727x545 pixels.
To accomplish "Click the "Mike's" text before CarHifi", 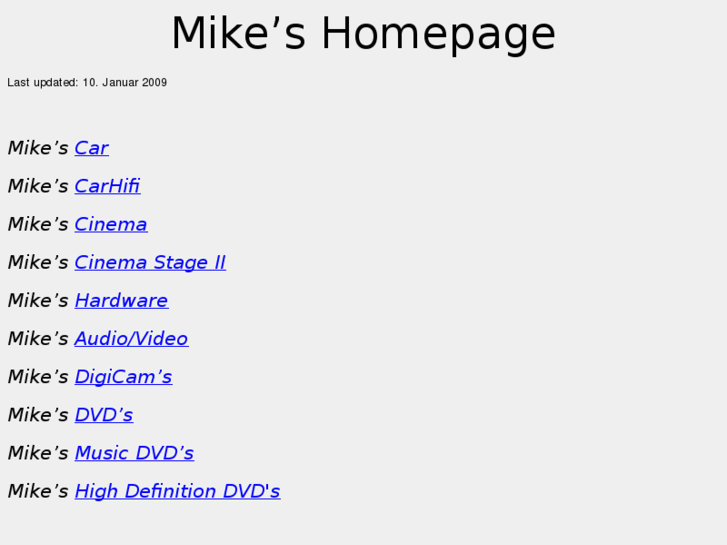I will pos(38,186).
